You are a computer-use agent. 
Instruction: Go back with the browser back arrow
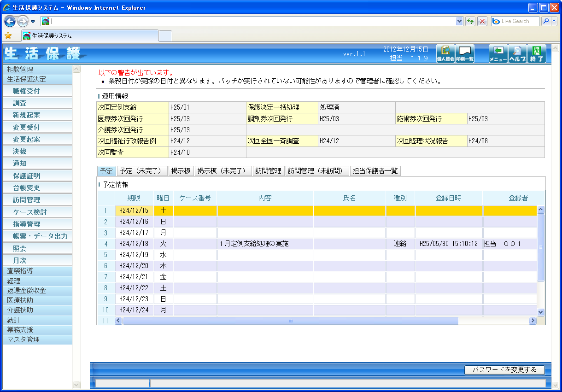[x=10, y=21]
